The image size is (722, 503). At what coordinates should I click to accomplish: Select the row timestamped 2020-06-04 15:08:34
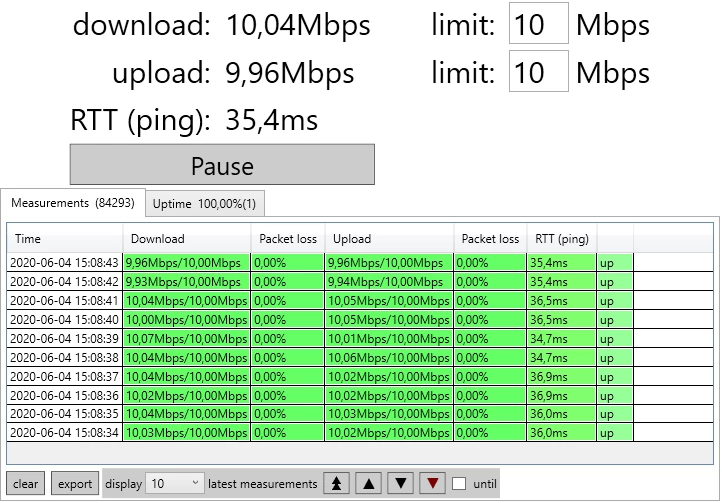[x=360, y=433]
